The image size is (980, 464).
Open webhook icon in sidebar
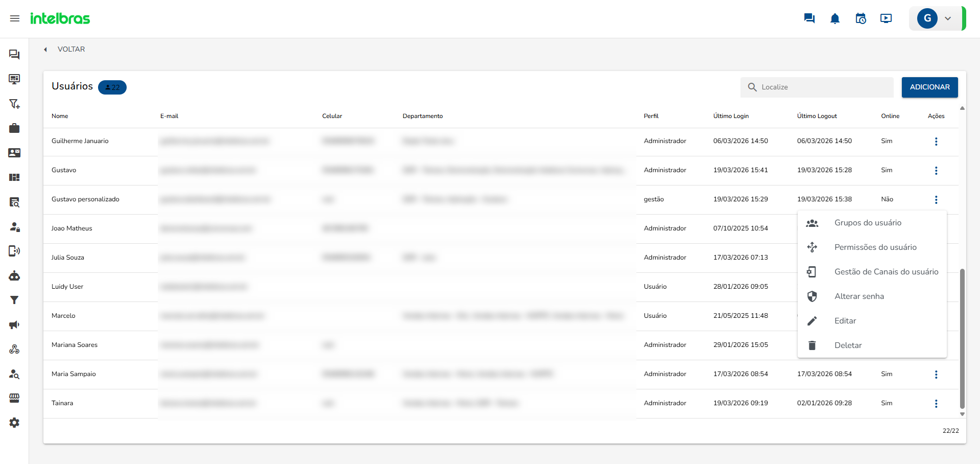14,350
